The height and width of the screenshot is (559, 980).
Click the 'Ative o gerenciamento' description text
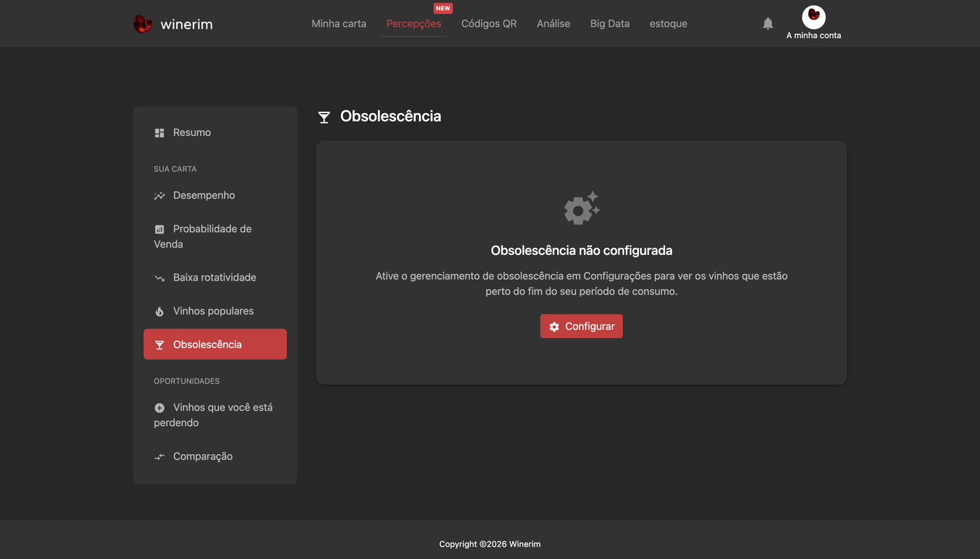[x=581, y=284]
